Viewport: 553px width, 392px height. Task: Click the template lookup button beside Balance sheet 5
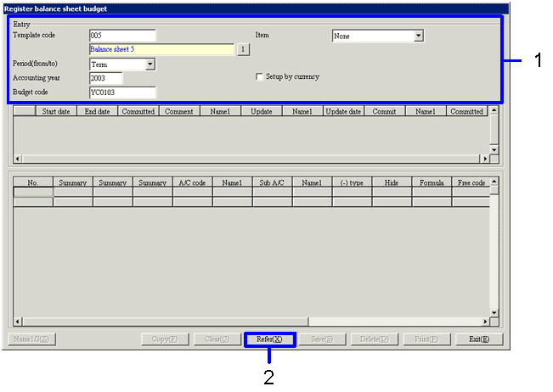(x=242, y=50)
